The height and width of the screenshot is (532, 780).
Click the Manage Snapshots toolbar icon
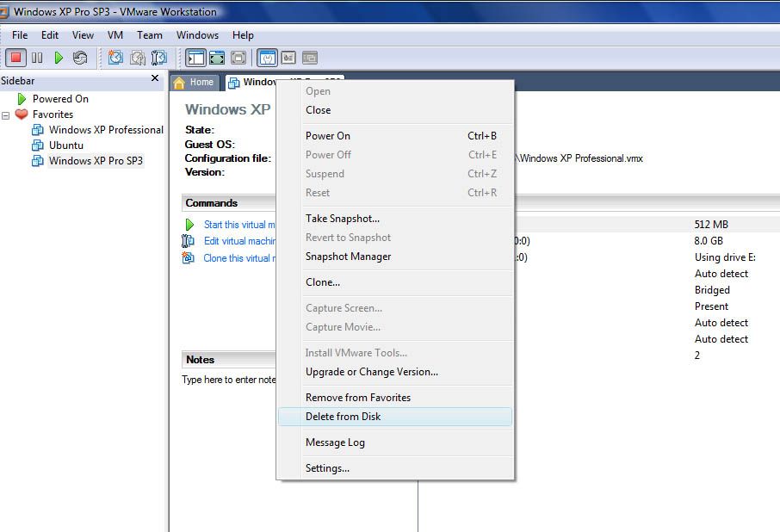[x=158, y=58]
